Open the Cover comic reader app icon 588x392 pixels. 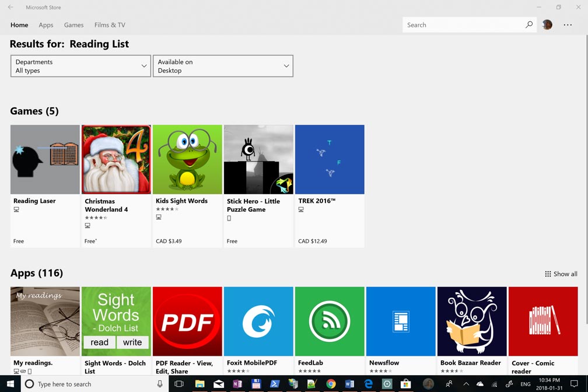point(543,321)
